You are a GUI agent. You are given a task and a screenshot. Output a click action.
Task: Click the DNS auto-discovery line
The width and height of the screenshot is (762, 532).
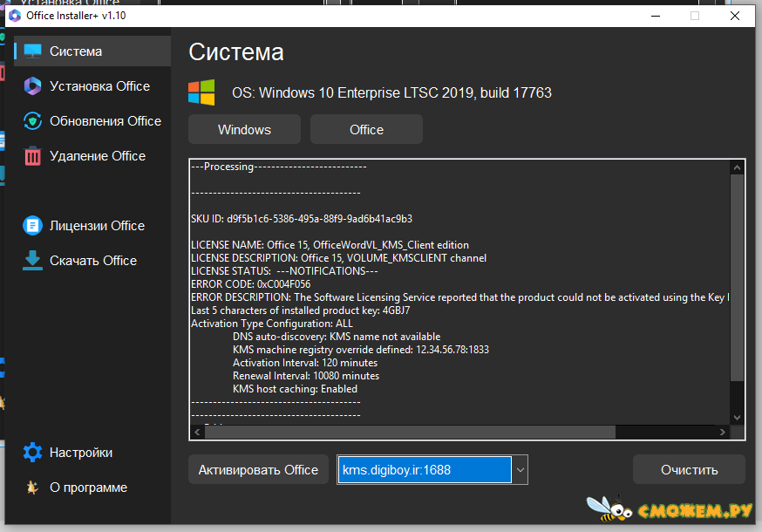click(x=337, y=337)
